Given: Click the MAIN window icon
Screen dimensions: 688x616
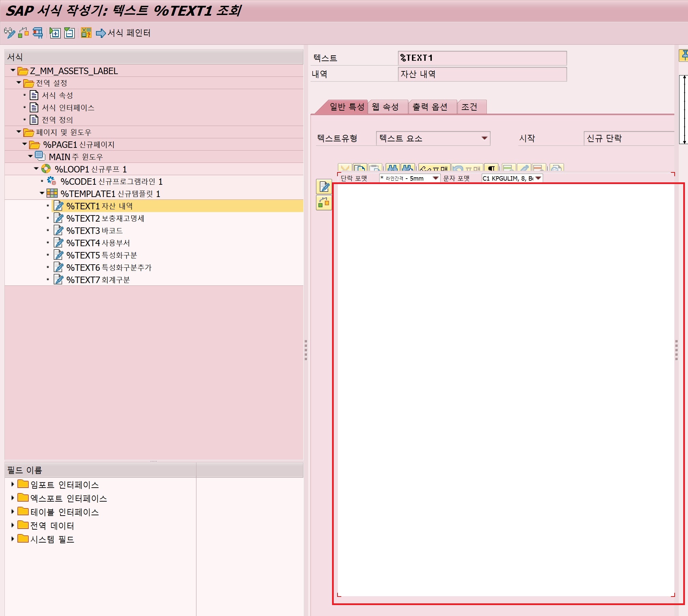Looking at the screenshot, I should click(x=40, y=156).
